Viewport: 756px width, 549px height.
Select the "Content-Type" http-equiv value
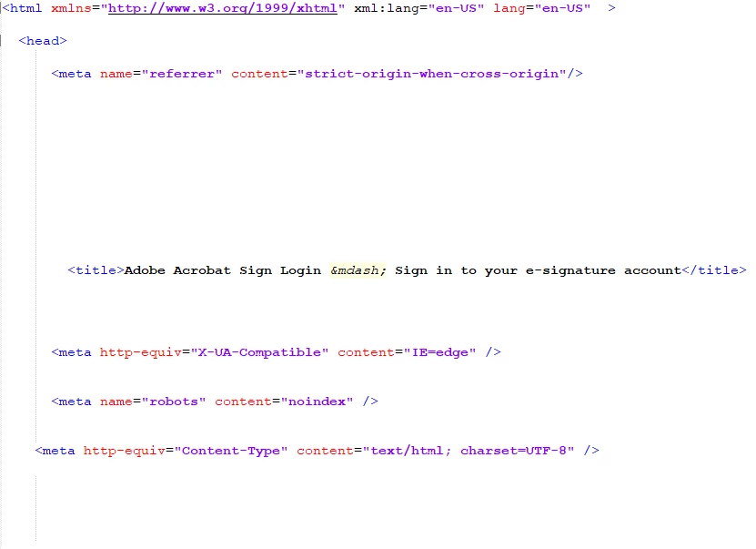(231, 451)
